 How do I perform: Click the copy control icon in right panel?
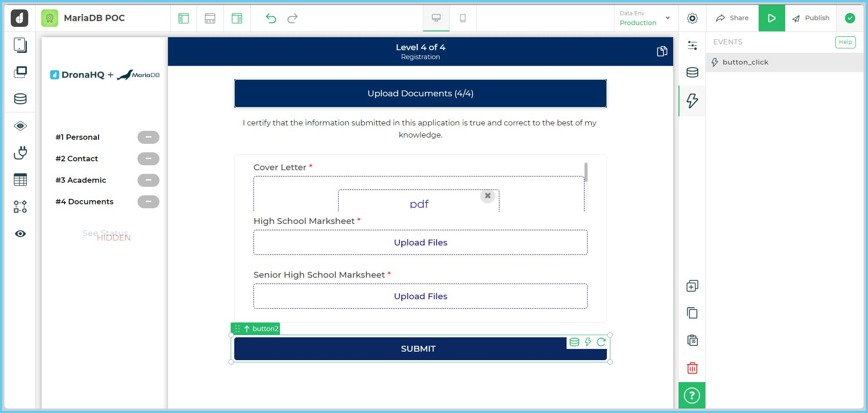692,313
